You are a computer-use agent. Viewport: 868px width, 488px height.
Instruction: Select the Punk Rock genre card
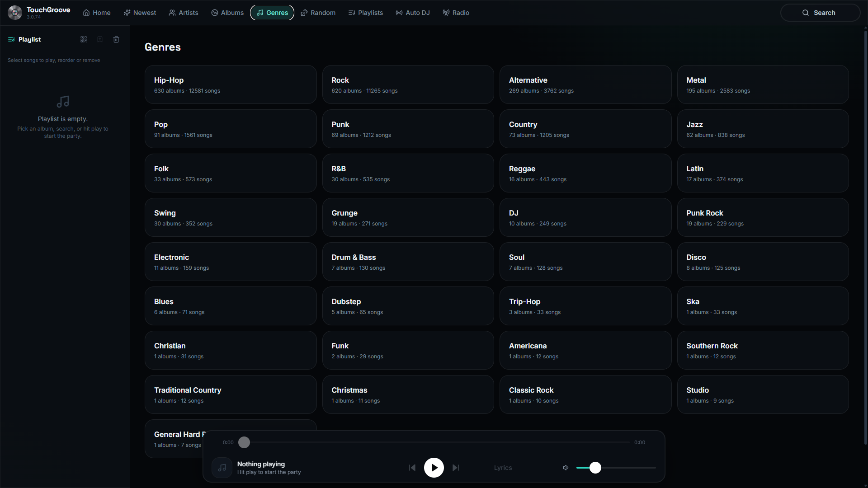coord(763,217)
